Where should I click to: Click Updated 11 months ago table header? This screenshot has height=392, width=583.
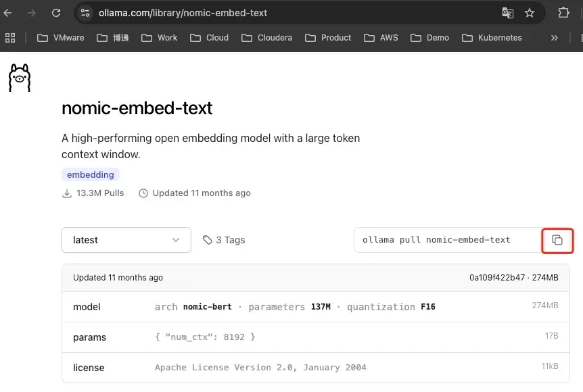click(118, 278)
